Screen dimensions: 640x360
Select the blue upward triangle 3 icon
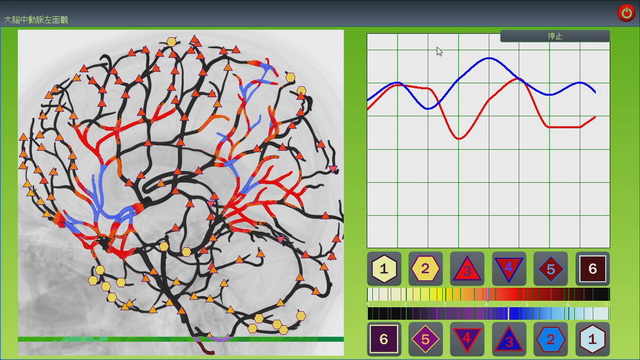pos(509,339)
